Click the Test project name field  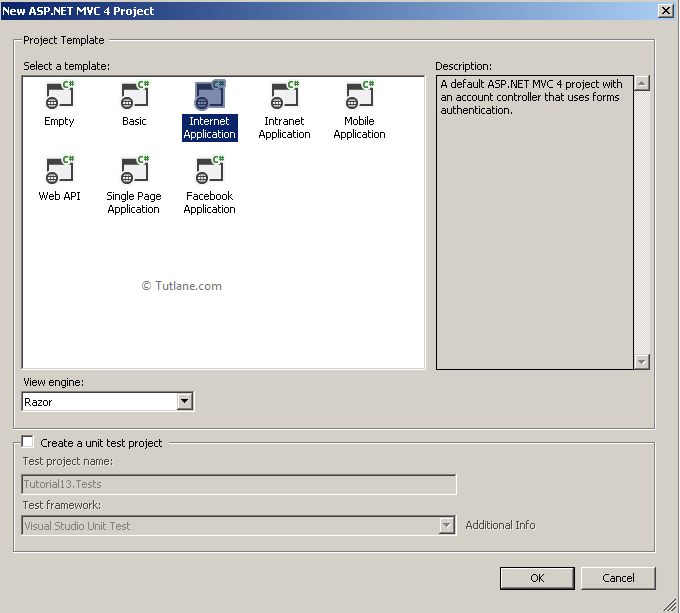(x=239, y=485)
